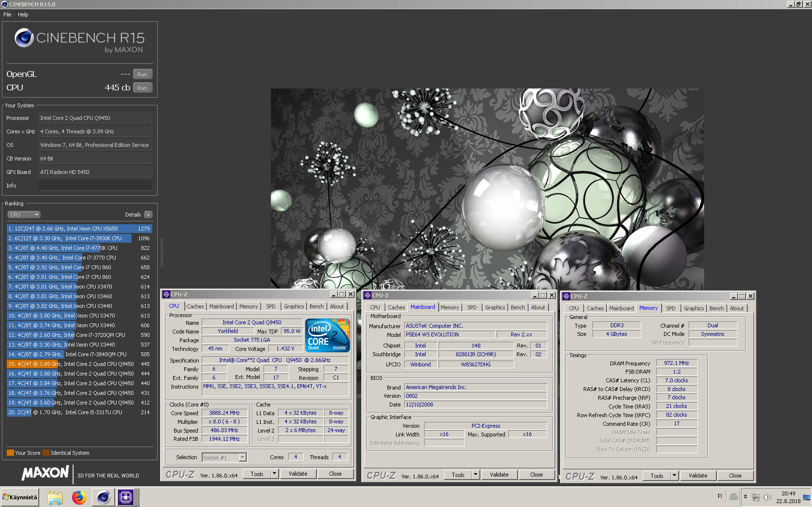Click the brown Identical System legend swatch
Image resolution: width=812 pixels, height=507 pixels.
[46, 453]
